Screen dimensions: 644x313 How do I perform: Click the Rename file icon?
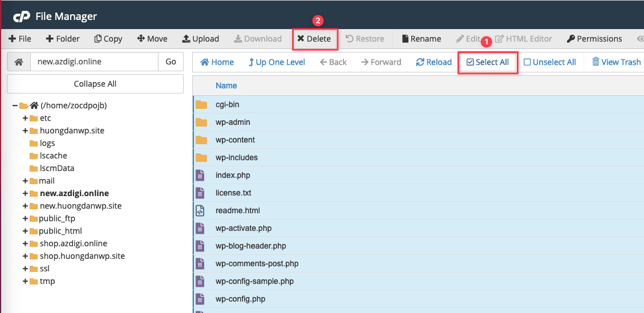point(406,39)
